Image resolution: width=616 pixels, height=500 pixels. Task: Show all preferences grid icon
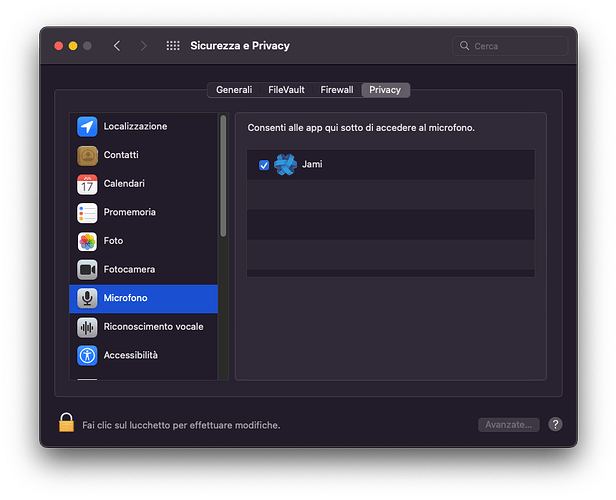pos(173,46)
